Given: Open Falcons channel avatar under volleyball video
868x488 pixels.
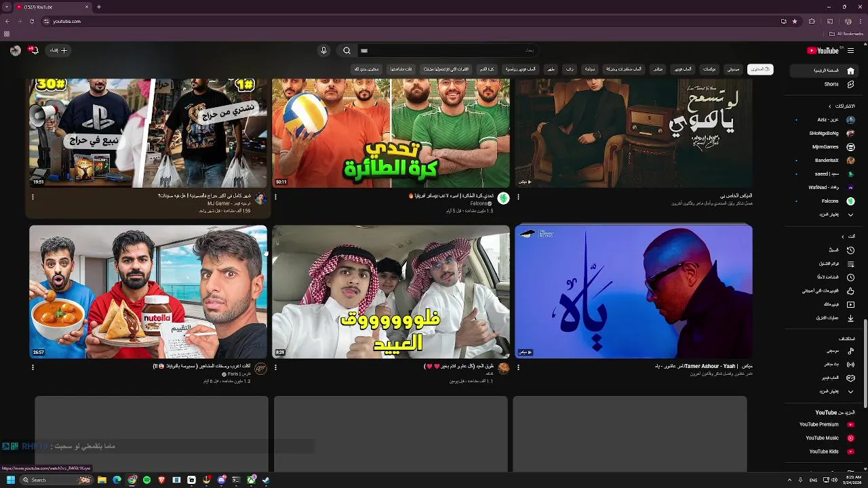Looking at the screenshot, I should 503,198.
